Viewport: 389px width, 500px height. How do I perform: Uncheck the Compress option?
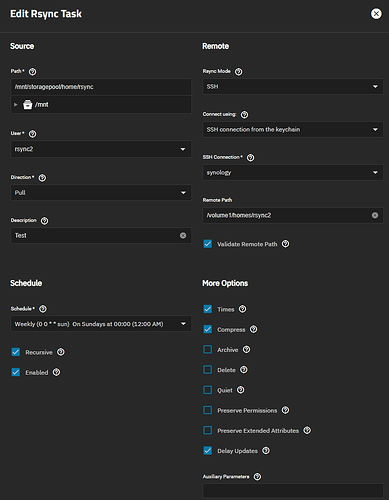(208, 329)
